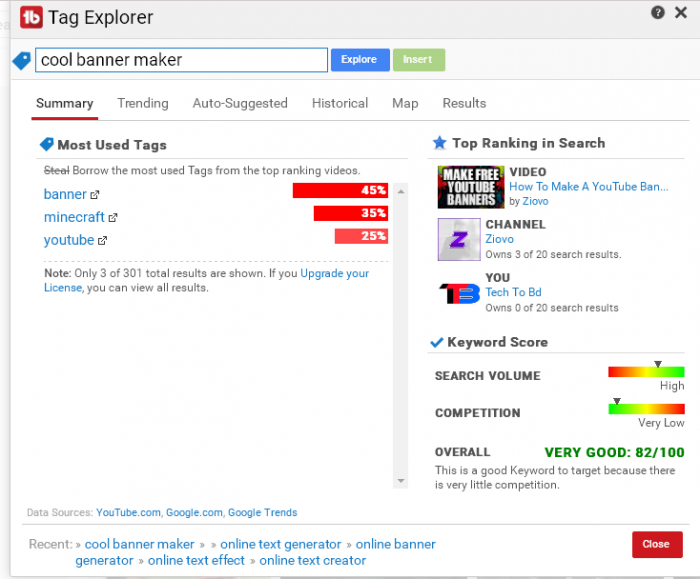Open external link icon next to banner
The image size is (700, 579).
coord(95,195)
